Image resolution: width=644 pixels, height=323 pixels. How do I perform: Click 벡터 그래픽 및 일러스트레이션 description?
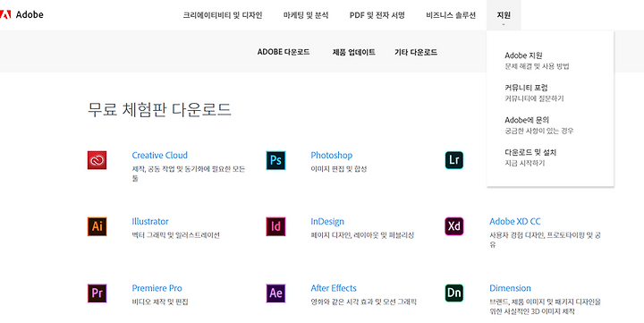tap(176, 235)
